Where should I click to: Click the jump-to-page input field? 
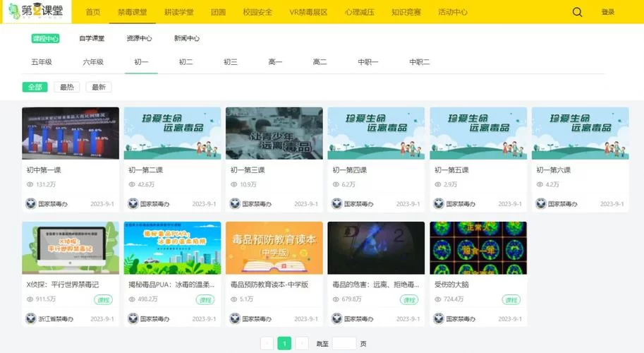344,343
